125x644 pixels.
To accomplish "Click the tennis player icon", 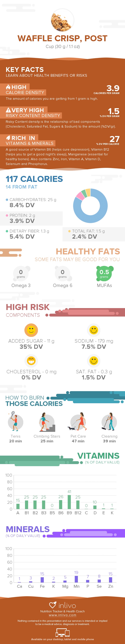I will coord(15,422).
